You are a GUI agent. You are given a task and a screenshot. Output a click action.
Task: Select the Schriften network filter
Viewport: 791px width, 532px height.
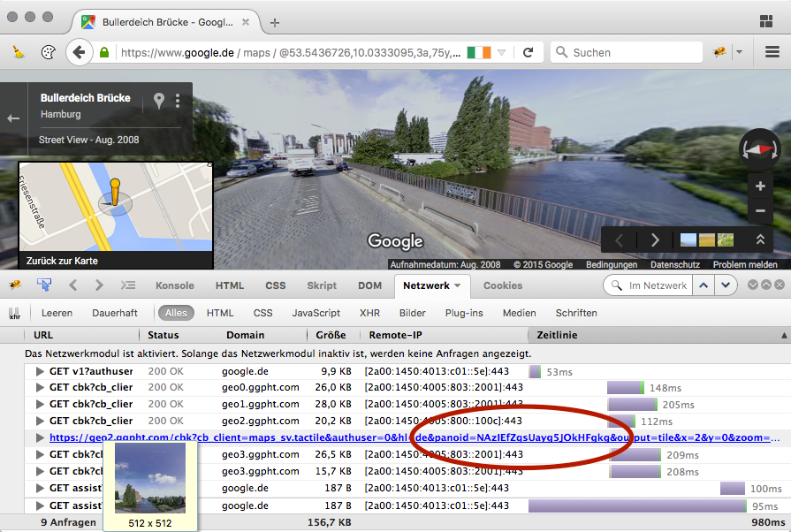pyautogui.click(x=576, y=313)
